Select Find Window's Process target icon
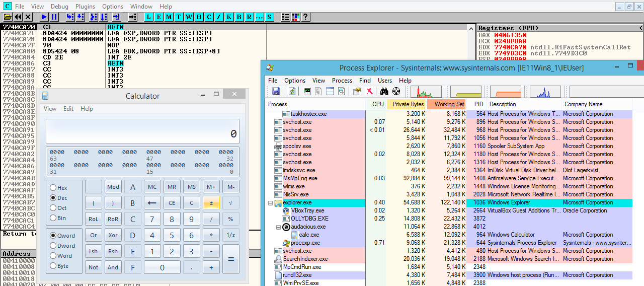The image size is (644, 286). (396, 91)
